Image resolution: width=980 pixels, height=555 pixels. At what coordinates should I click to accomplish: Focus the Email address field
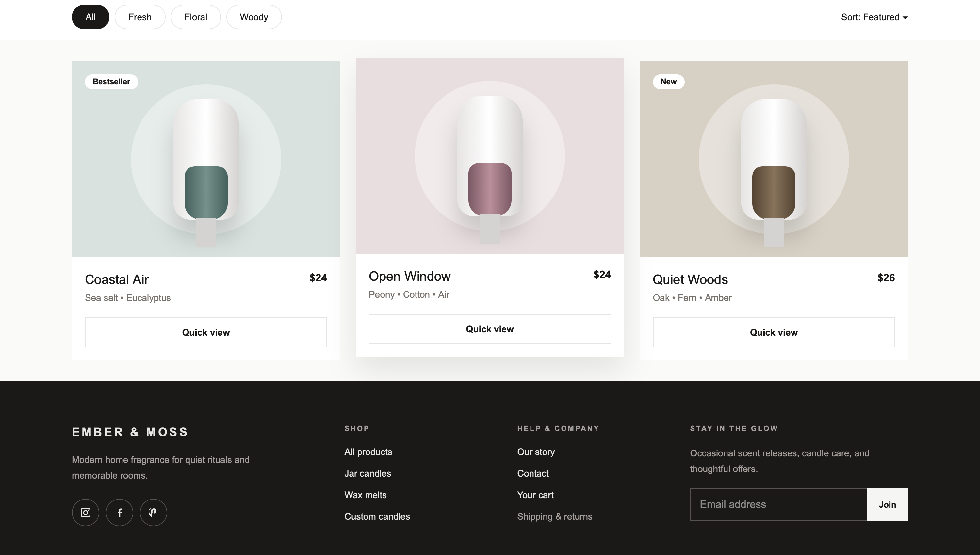(x=779, y=505)
